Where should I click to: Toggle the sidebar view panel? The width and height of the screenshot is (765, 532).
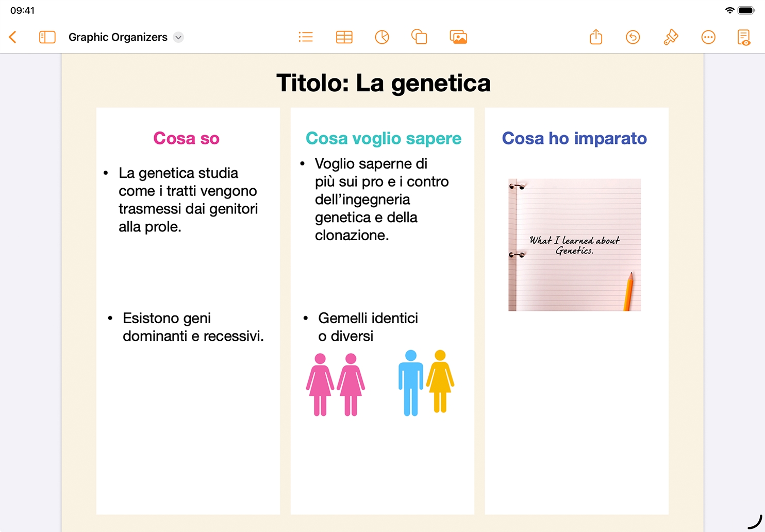47,37
